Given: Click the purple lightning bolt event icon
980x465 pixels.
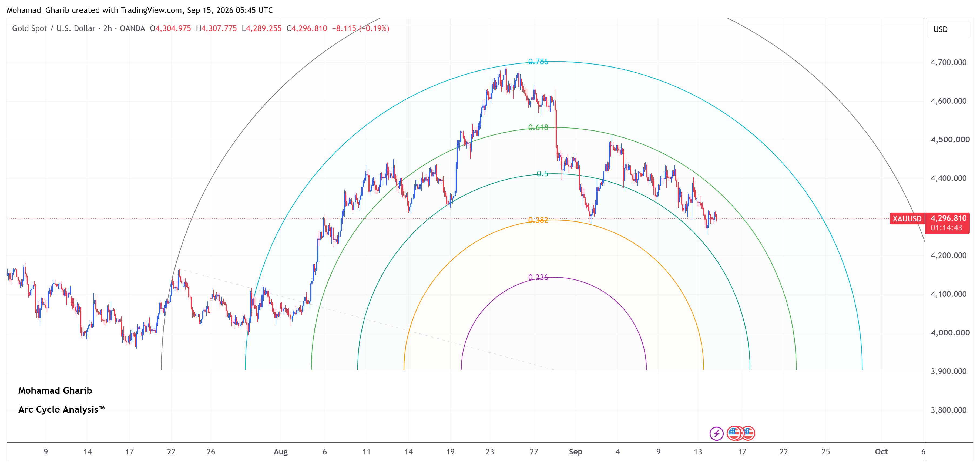Looking at the screenshot, I should (x=716, y=433).
